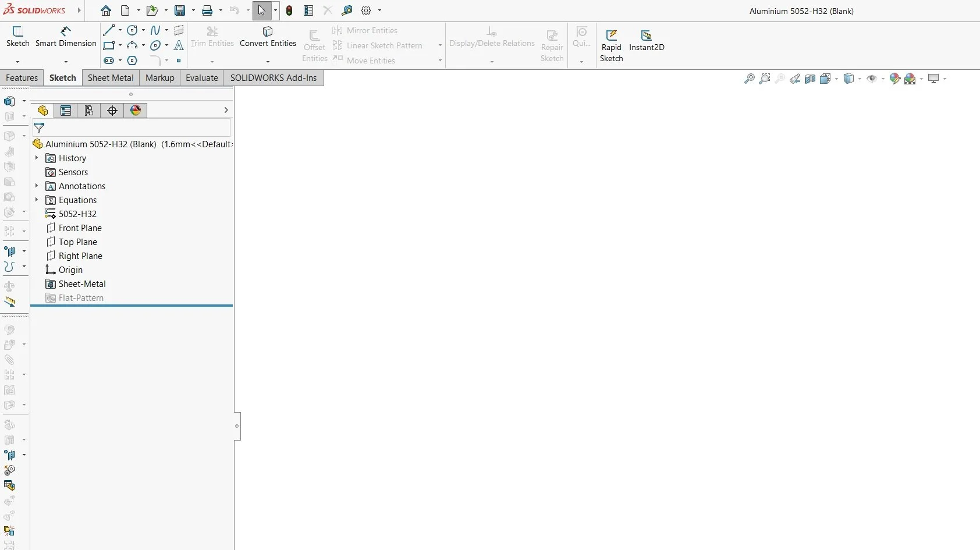Open the PropertyManager tab icon
This screenshot has width=980, height=550.
(66, 111)
